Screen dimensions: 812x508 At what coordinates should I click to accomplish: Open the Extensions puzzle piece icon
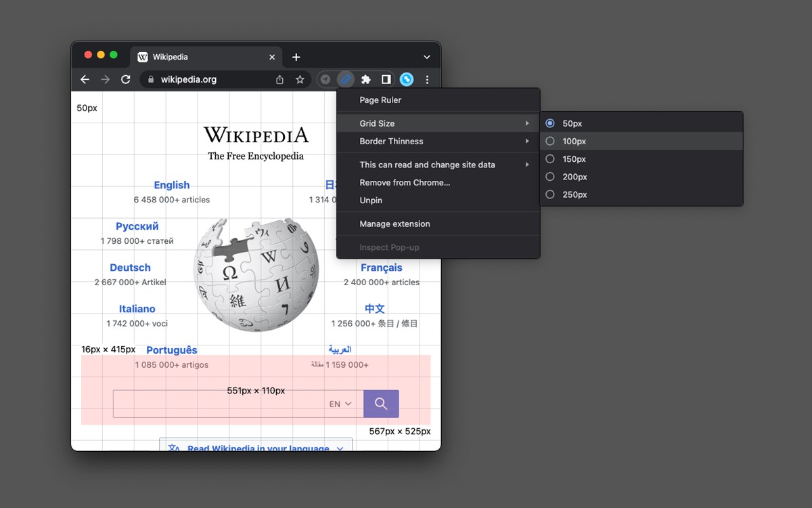point(365,79)
